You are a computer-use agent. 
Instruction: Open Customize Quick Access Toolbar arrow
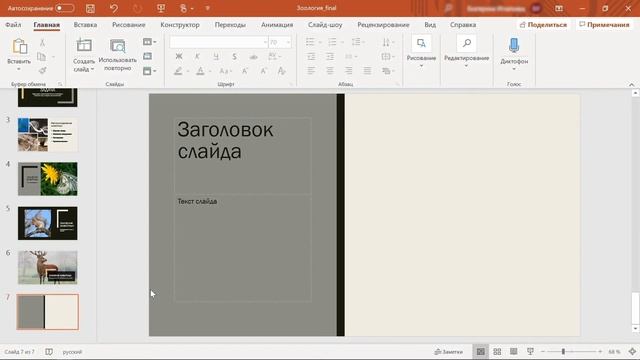207,8
